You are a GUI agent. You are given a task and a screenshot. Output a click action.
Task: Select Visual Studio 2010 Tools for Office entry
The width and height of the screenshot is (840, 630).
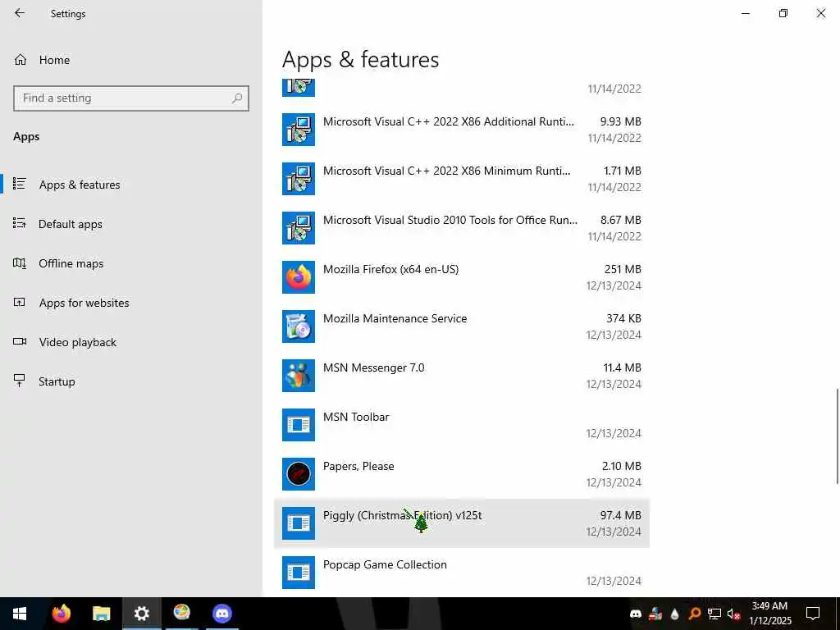pyautogui.click(x=462, y=228)
